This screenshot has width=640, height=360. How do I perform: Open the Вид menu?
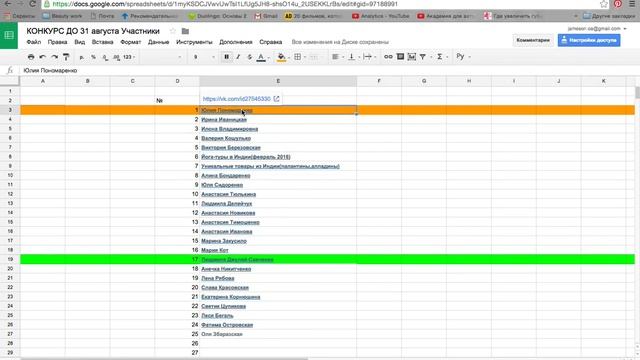[x=80, y=42]
